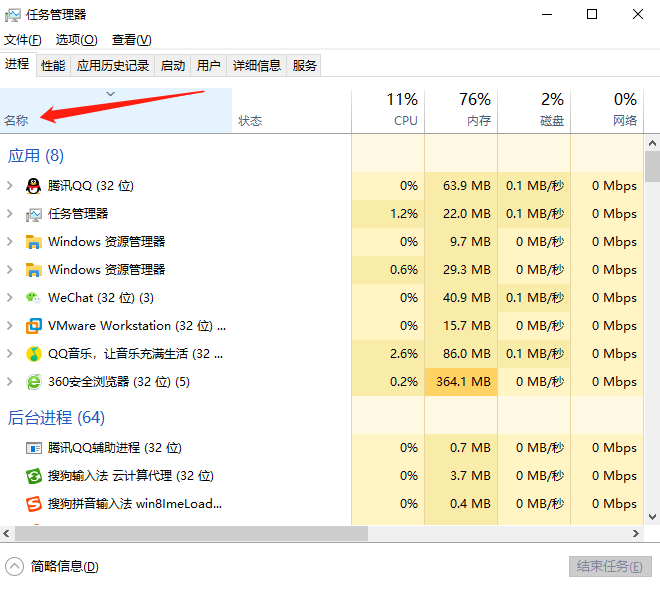Click the WeChat process icon
This screenshot has height=589, width=660.
33,298
